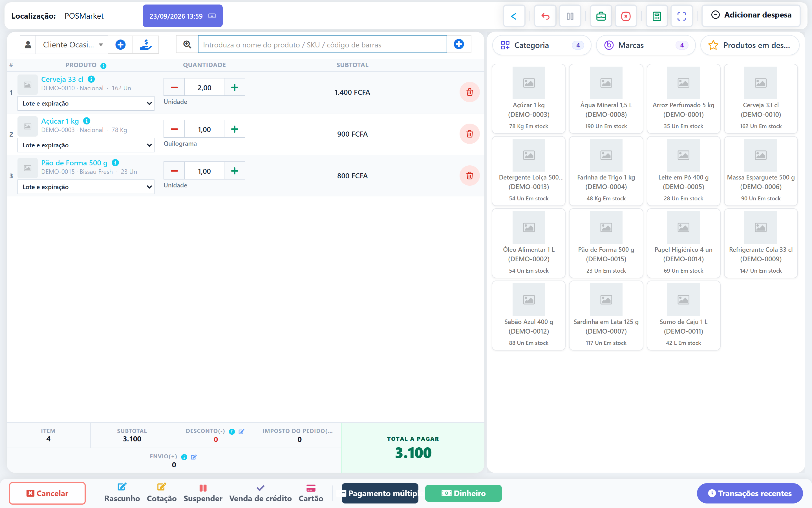Viewport: 812px width, 508px height.
Task: Save sale as Rascunho draft
Action: pos(122,493)
